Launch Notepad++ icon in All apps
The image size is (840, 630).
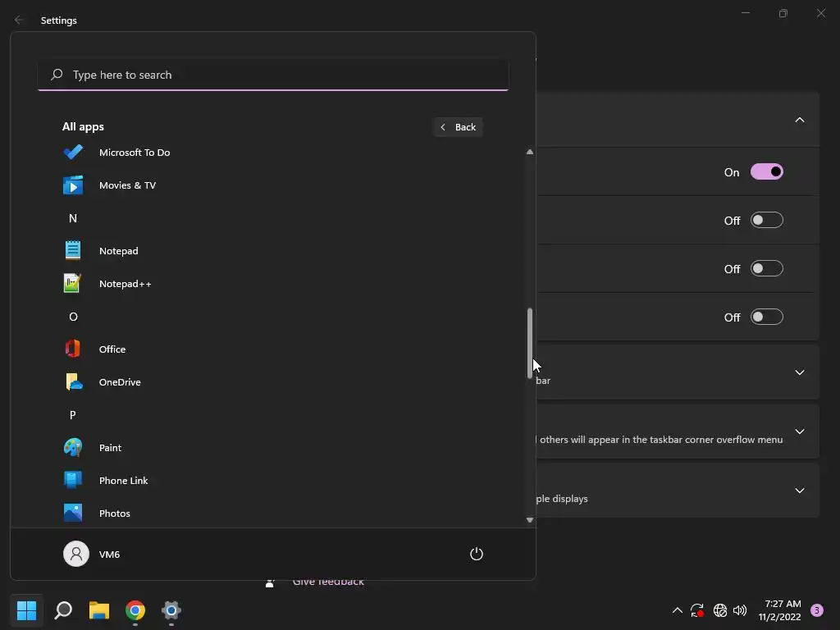point(72,283)
